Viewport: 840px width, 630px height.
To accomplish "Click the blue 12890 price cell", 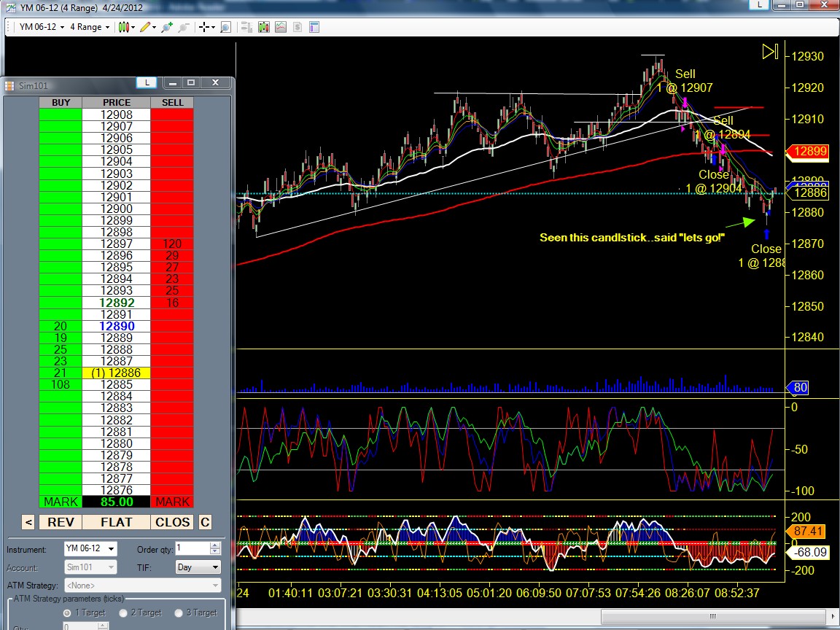I will point(116,326).
